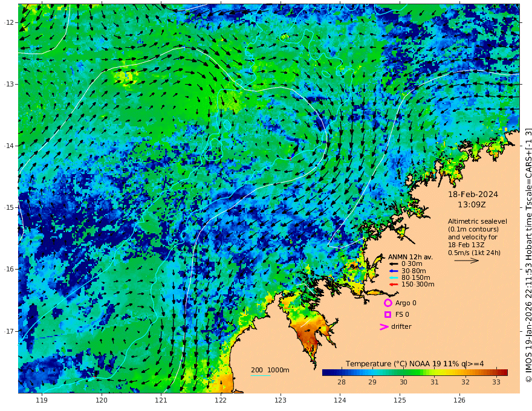Click longitude axis label '119'

42,400
